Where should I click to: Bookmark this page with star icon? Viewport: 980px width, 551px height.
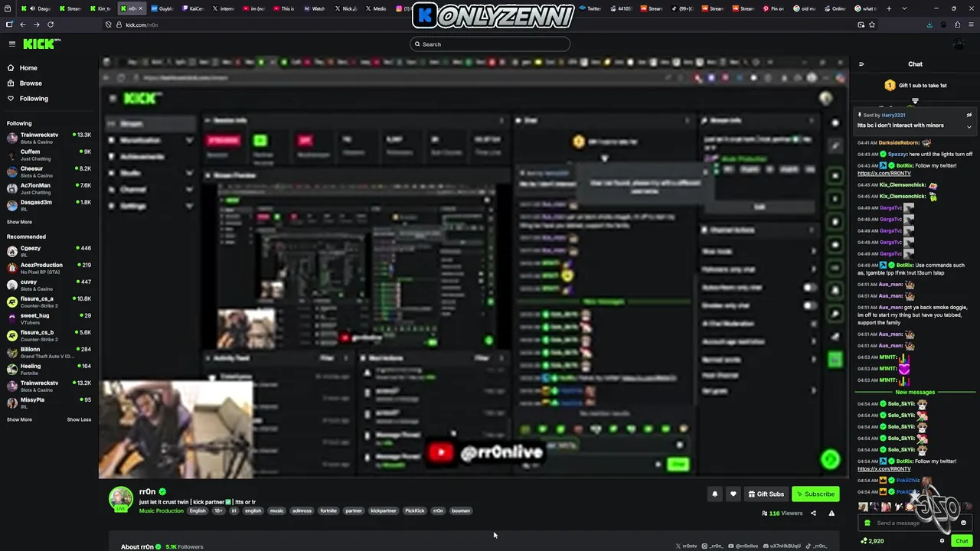point(872,24)
